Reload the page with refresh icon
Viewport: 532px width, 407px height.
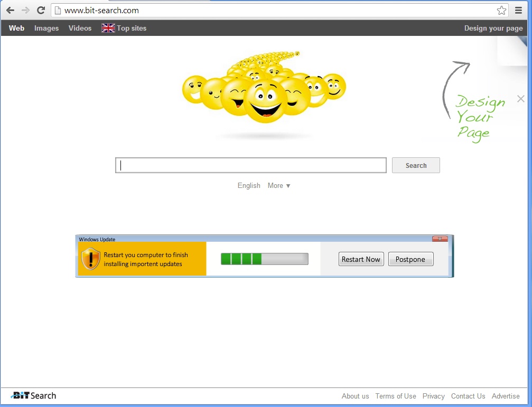pyautogui.click(x=41, y=11)
